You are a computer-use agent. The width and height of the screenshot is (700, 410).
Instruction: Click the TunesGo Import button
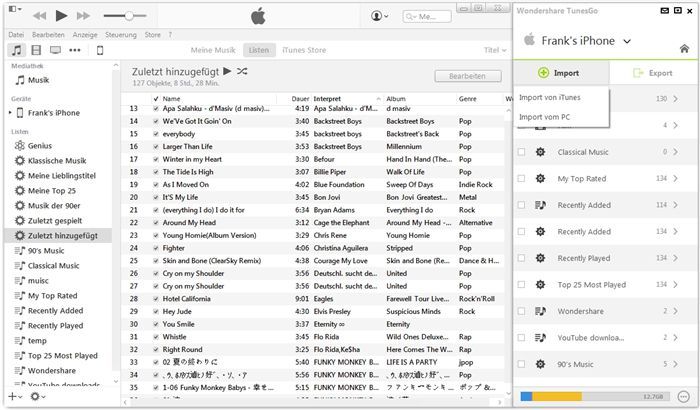[561, 73]
